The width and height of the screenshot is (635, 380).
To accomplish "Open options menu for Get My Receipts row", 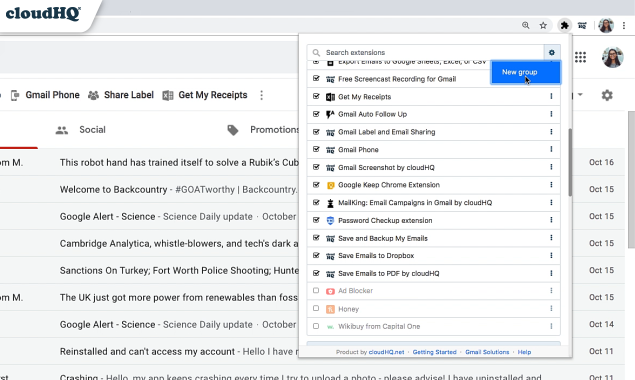I will [551, 96].
